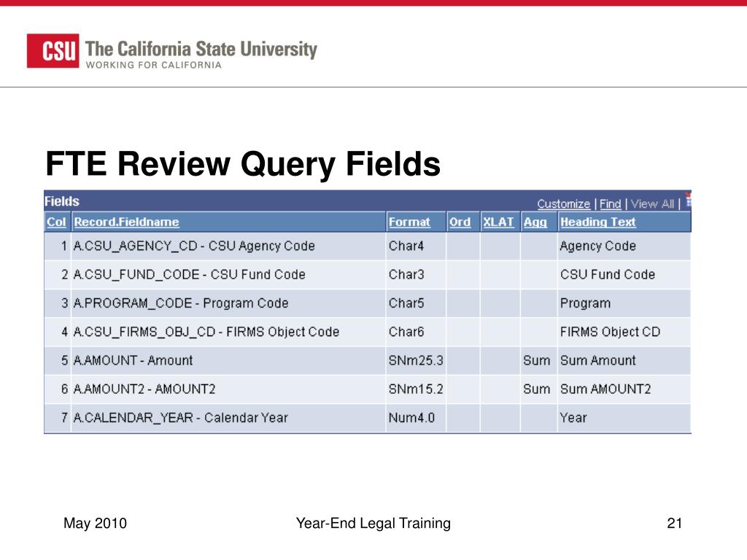Click the View All link
Screen dimensions: 747x560
tap(652, 204)
